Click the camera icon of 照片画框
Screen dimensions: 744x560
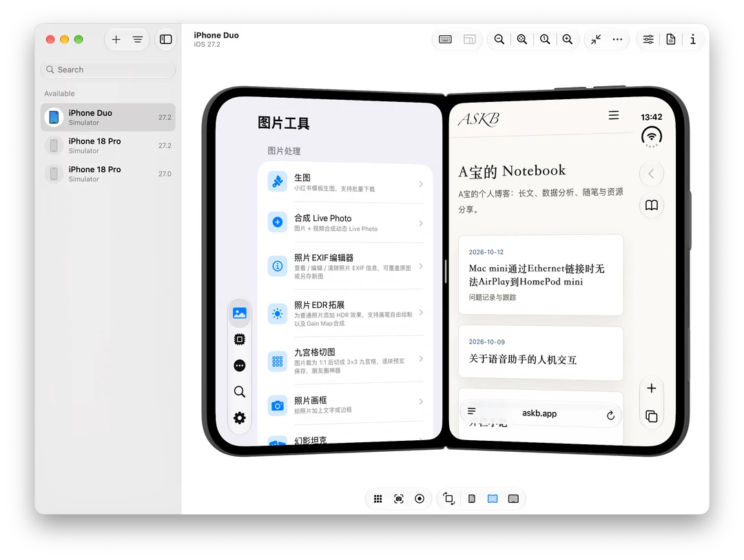tap(278, 406)
